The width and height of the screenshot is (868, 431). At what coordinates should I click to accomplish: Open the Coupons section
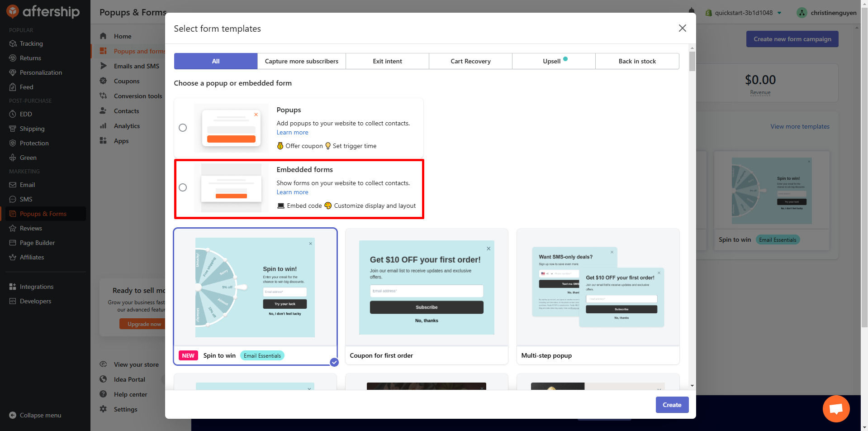(x=127, y=81)
